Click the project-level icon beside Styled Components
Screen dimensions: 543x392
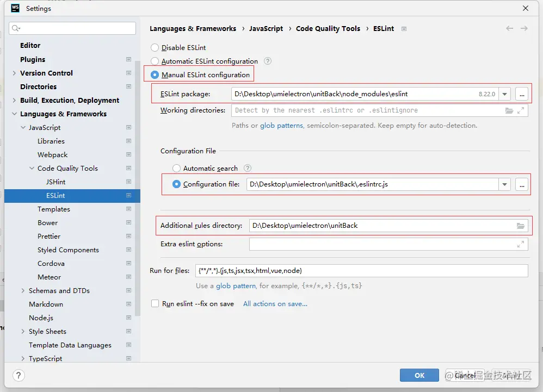(128, 250)
